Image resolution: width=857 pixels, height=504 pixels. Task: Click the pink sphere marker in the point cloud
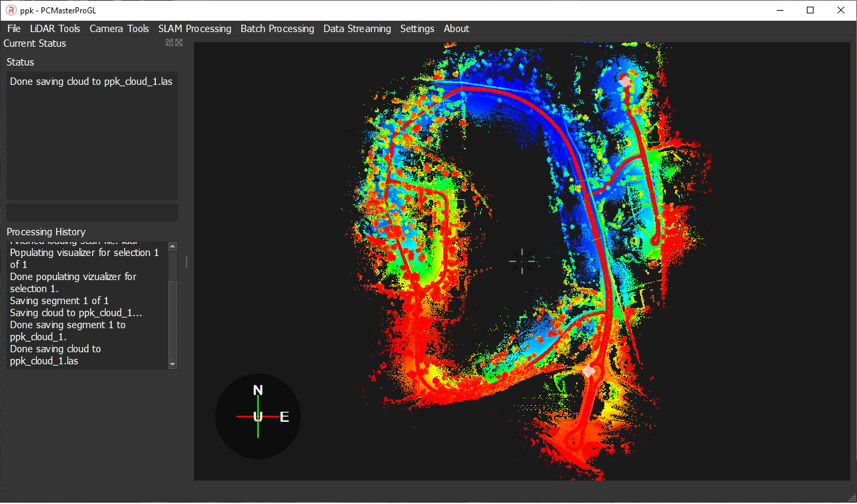pyautogui.click(x=588, y=370)
